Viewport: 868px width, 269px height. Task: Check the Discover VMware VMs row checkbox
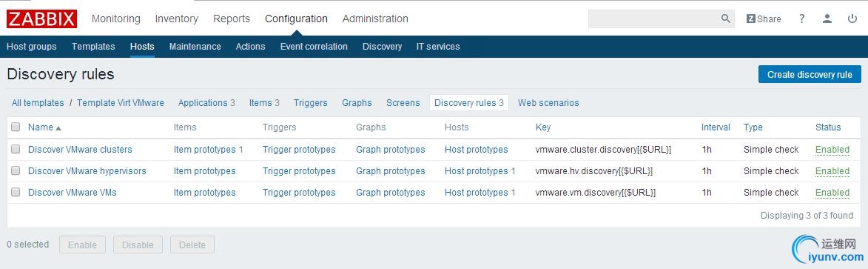(16, 193)
